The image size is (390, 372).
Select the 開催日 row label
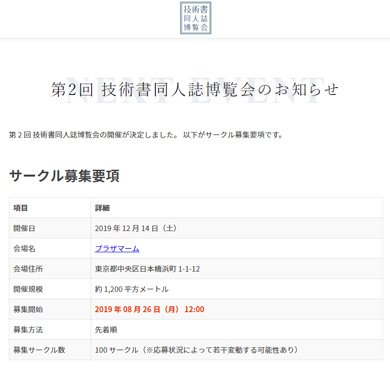click(24, 228)
